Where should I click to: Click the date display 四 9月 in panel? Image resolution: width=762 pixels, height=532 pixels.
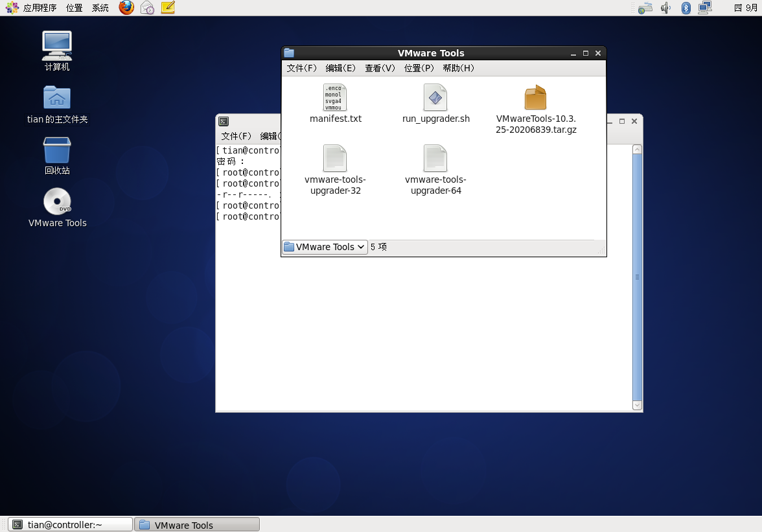(x=745, y=8)
